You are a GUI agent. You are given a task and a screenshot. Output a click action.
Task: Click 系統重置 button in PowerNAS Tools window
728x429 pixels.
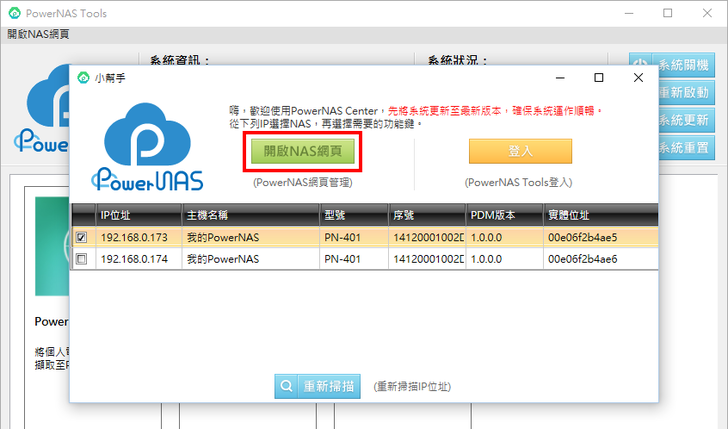[x=686, y=148]
